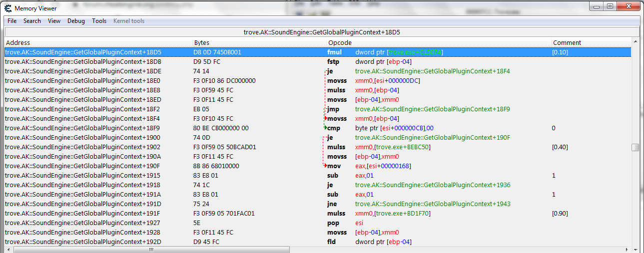Select the sub eax row at +191A
Image resolution: width=644 pixels, height=253 pixels.
click(317, 194)
